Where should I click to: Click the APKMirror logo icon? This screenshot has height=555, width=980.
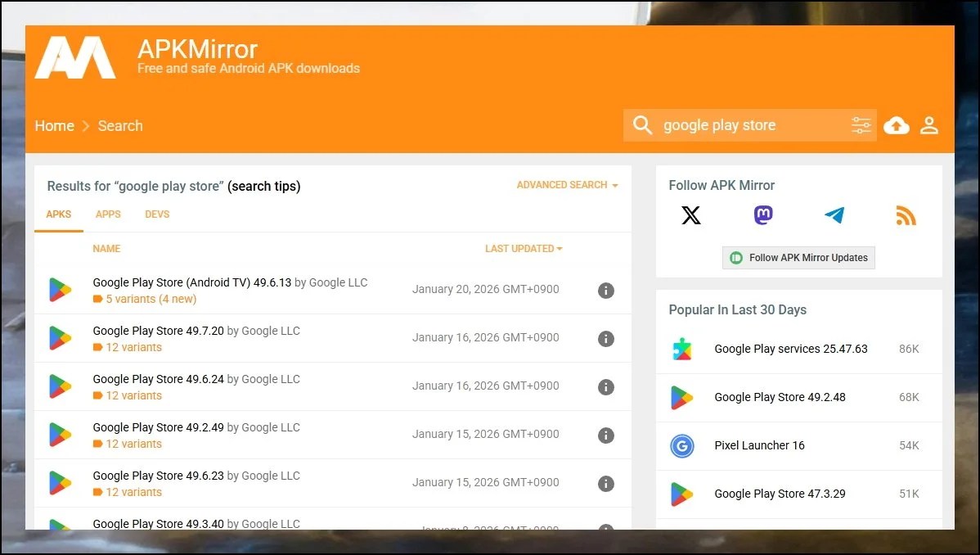[74, 57]
